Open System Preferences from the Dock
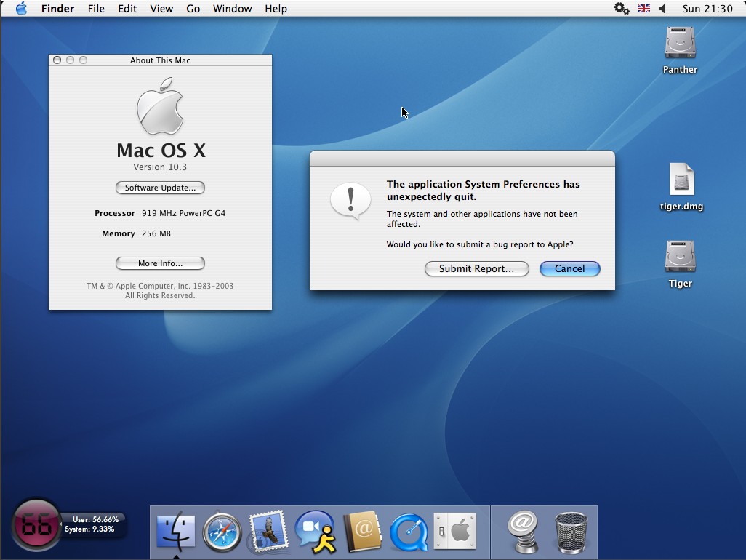Viewport: 746px width, 560px height. point(455,531)
